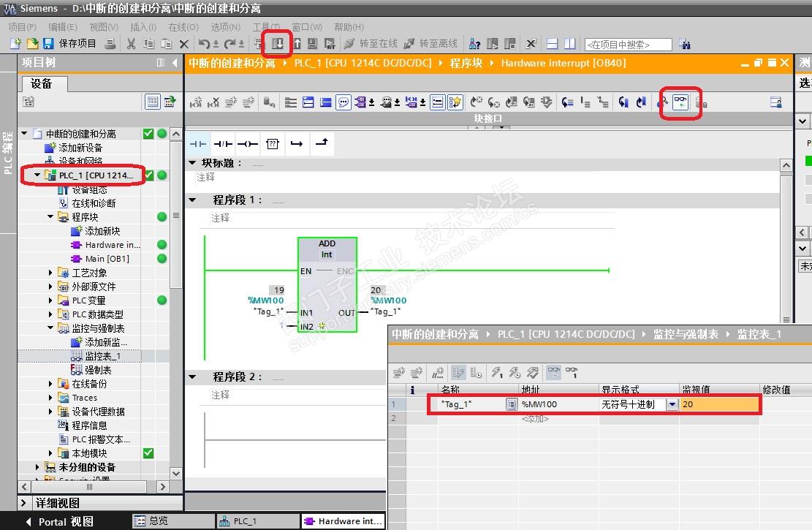The width and height of the screenshot is (812, 530).
Task: Click project tree vertical scrollbar down arrow
Action: coord(176,474)
